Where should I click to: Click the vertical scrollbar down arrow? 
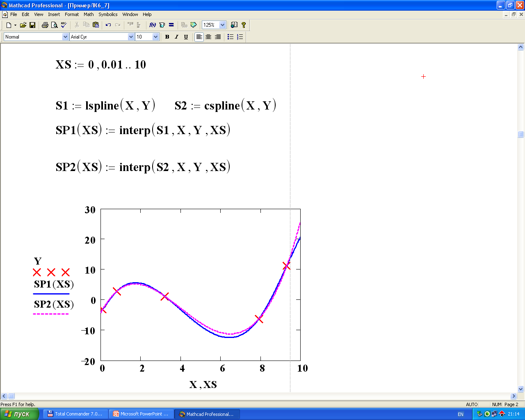[x=521, y=389]
